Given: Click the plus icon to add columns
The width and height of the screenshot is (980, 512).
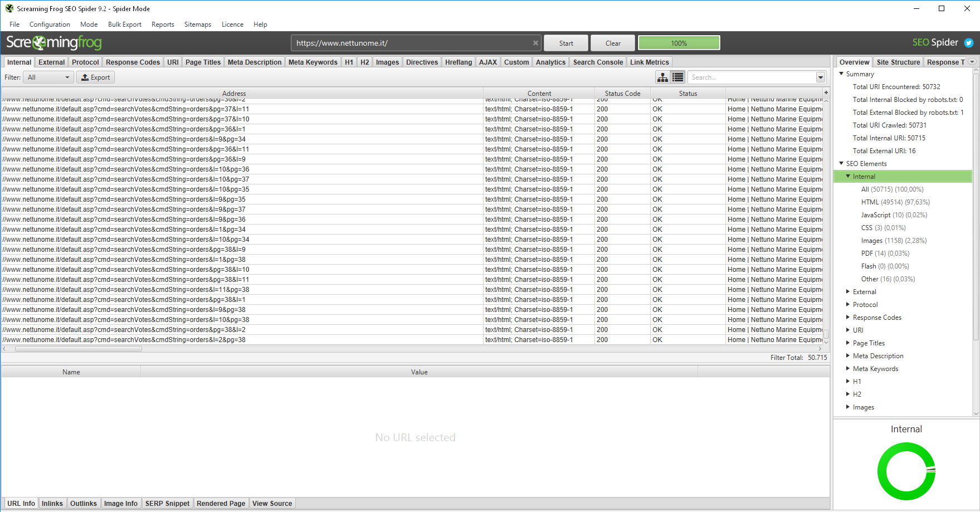Looking at the screenshot, I should click(x=826, y=92).
